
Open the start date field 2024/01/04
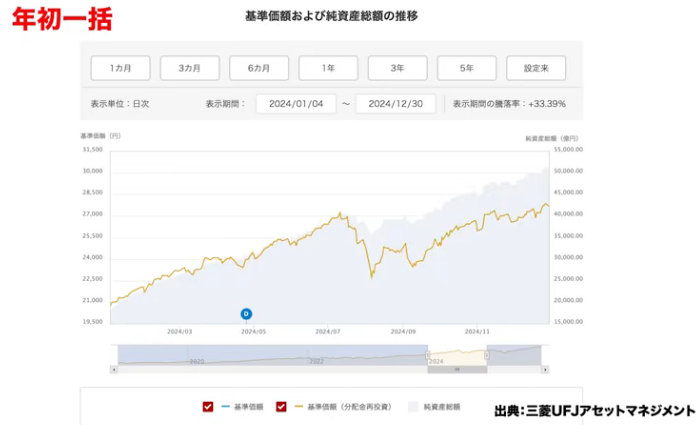pyautogui.click(x=295, y=104)
